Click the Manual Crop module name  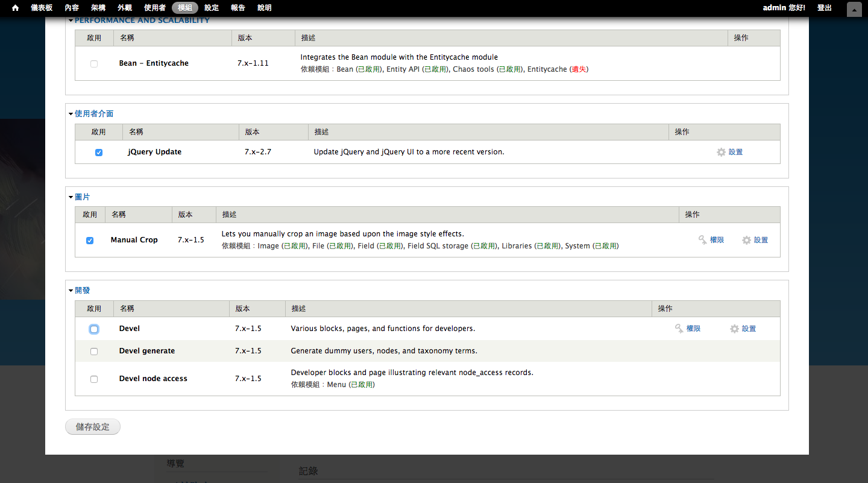[x=134, y=240]
